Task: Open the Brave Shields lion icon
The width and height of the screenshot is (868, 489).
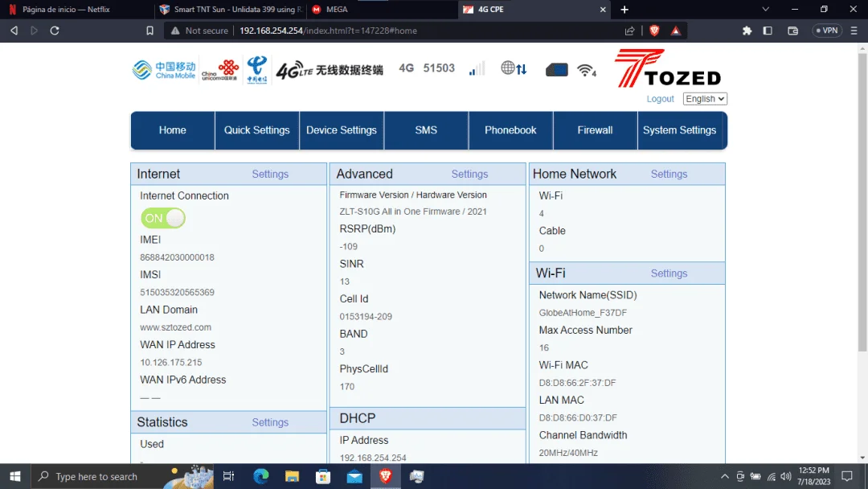Action: coord(654,31)
